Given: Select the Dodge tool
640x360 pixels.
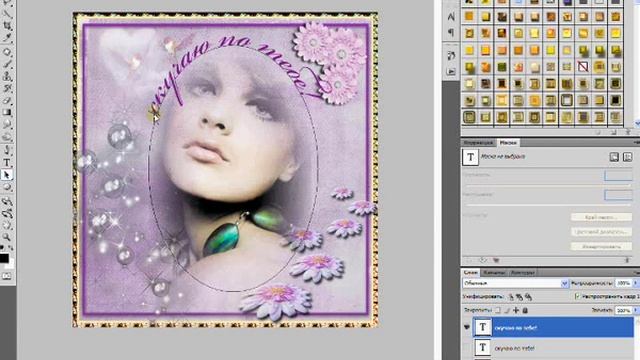Looking at the screenshot, I should [7, 137].
